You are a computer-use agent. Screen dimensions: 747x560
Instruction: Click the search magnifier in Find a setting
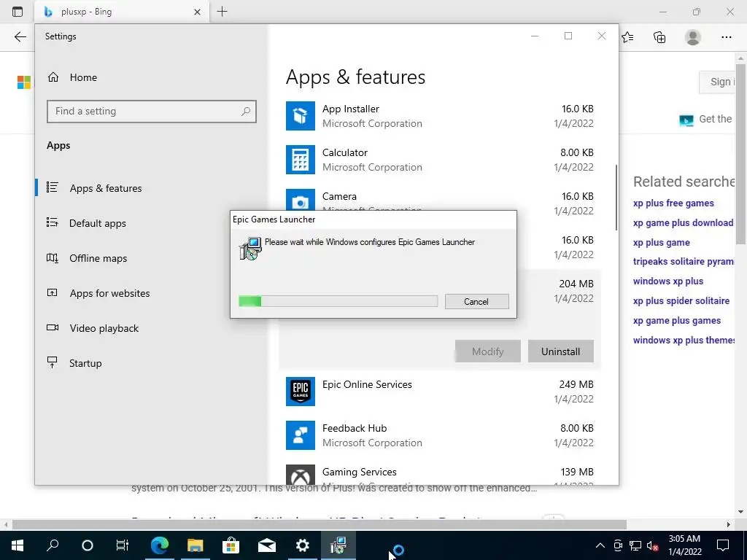click(x=246, y=112)
